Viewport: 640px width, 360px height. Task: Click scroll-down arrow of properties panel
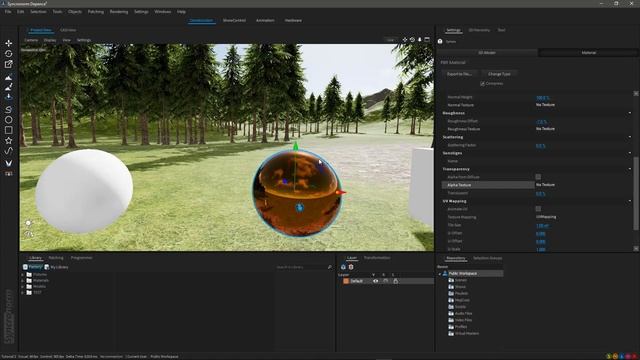[x=636, y=248]
